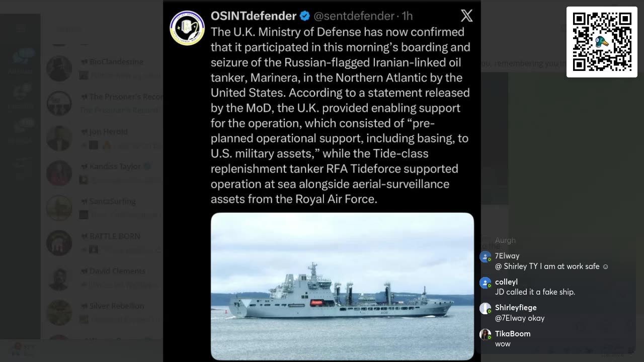Click the colleyl username in chat
Screen dimensions: 644x362
(x=506, y=282)
